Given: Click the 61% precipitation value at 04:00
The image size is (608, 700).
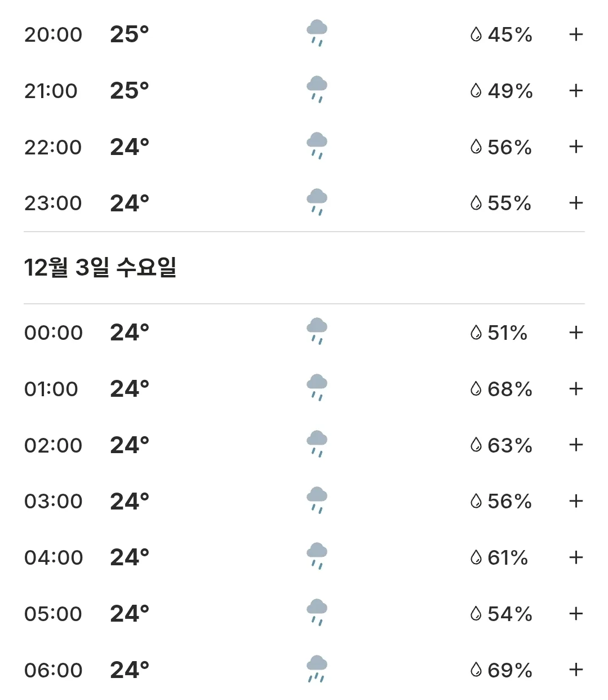Looking at the screenshot, I should pos(508,557).
